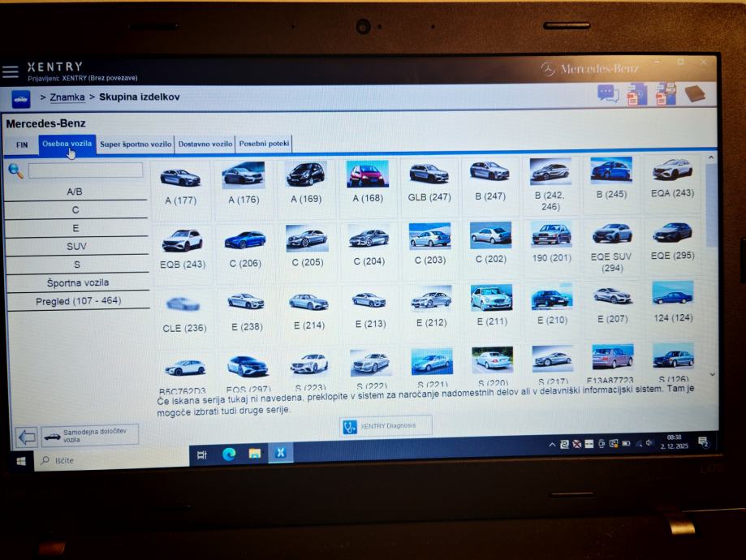Open Pregled (107 - 464) overview
This screenshot has width=746, height=560.
79,301
